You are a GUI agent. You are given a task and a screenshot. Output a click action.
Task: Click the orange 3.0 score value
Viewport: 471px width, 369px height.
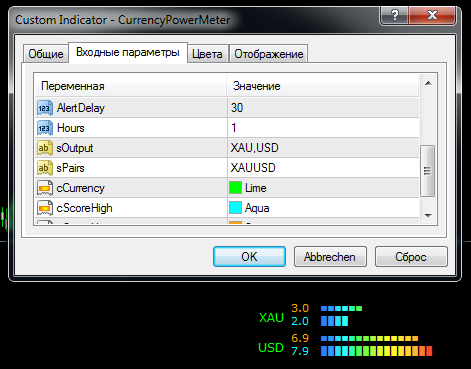(x=300, y=308)
